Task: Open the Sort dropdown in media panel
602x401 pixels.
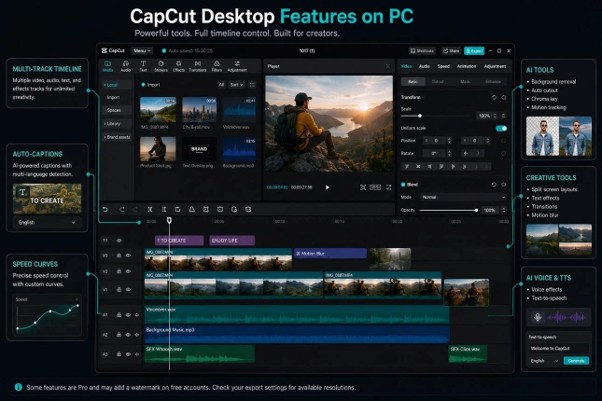Action: point(236,85)
